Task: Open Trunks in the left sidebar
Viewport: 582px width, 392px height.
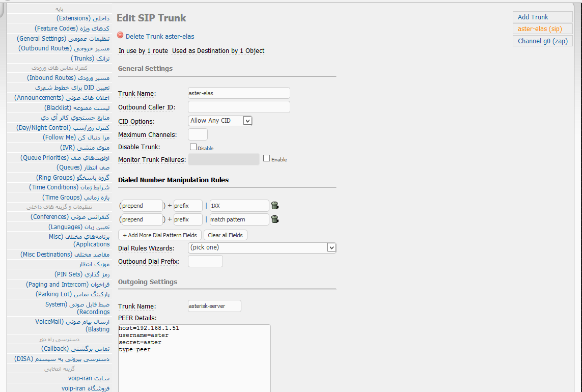Action: click(x=90, y=59)
